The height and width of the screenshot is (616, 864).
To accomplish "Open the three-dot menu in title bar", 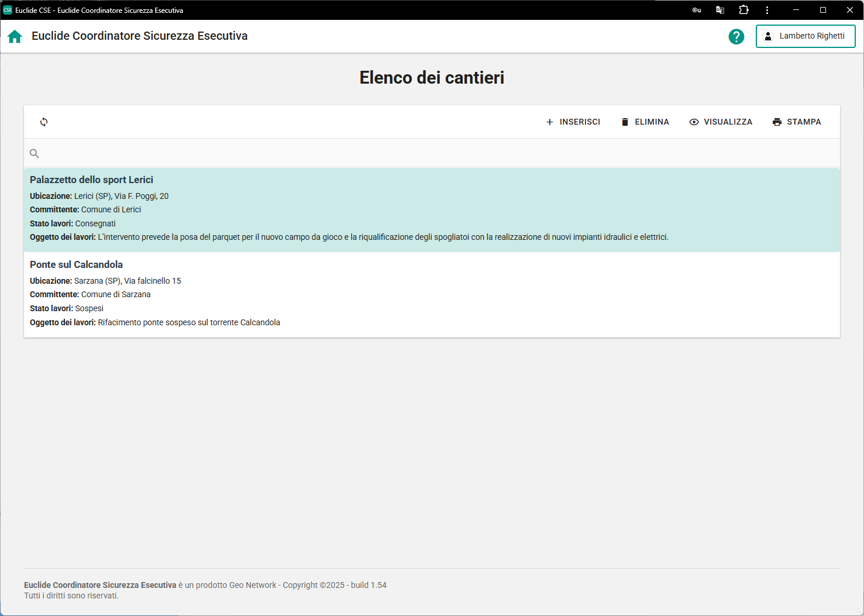I will click(767, 10).
